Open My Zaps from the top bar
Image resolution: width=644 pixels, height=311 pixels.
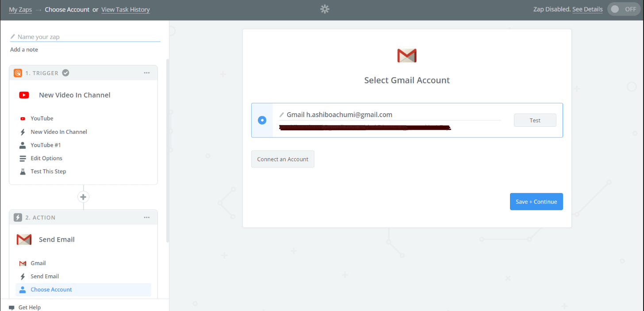point(20,9)
